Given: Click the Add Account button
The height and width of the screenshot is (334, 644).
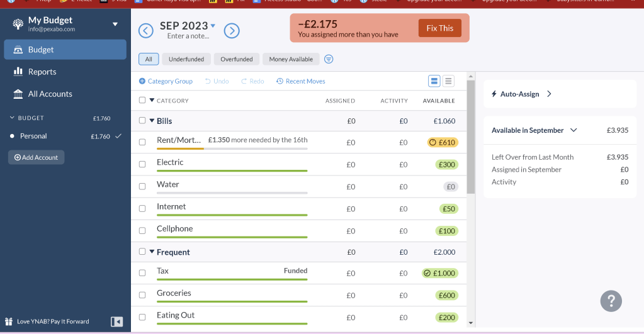Looking at the screenshot, I should [36, 157].
